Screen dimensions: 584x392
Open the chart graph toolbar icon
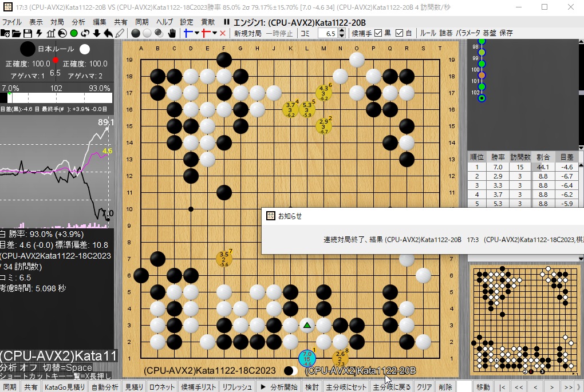click(50, 34)
